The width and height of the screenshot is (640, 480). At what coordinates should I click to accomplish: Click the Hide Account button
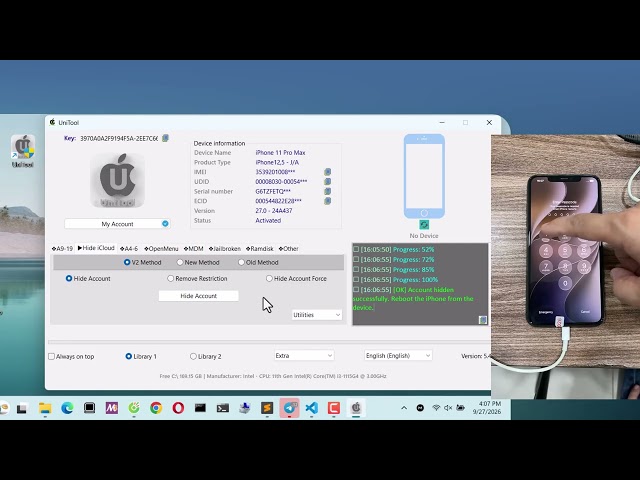tap(198, 296)
